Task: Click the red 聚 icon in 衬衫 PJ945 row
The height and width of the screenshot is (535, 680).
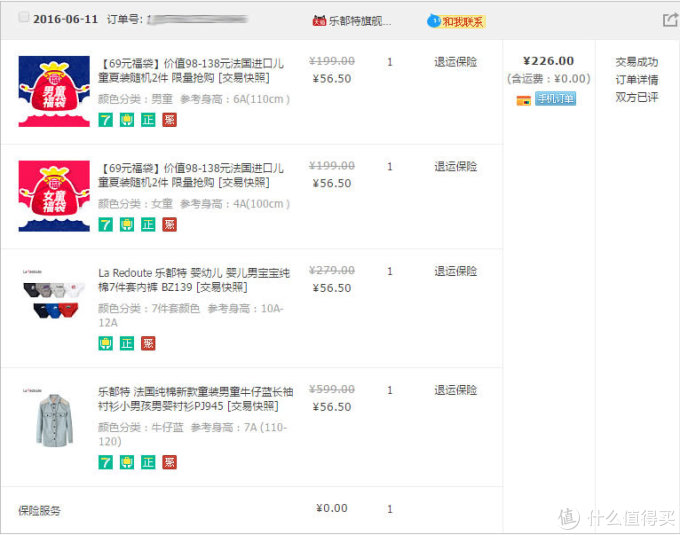Action: tap(170, 462)
